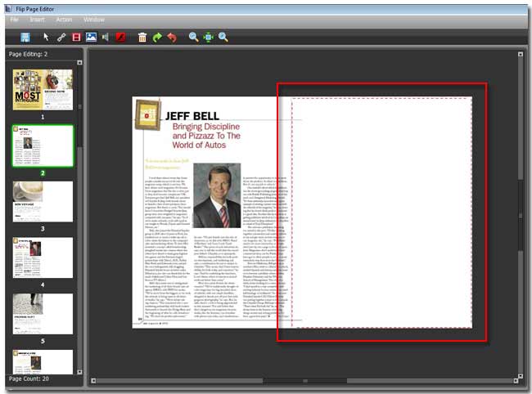532x394 pixels.
Task: Open page 3 thumbnail with coffee cup
Action: click(43, 202)
